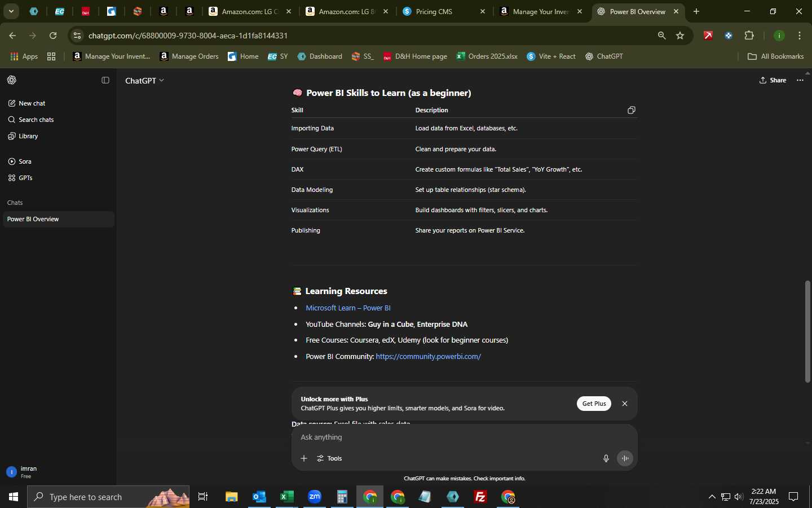Open GPTs in the sidebar
Screen dimensions: 812x508
click(x=59, y=178)
